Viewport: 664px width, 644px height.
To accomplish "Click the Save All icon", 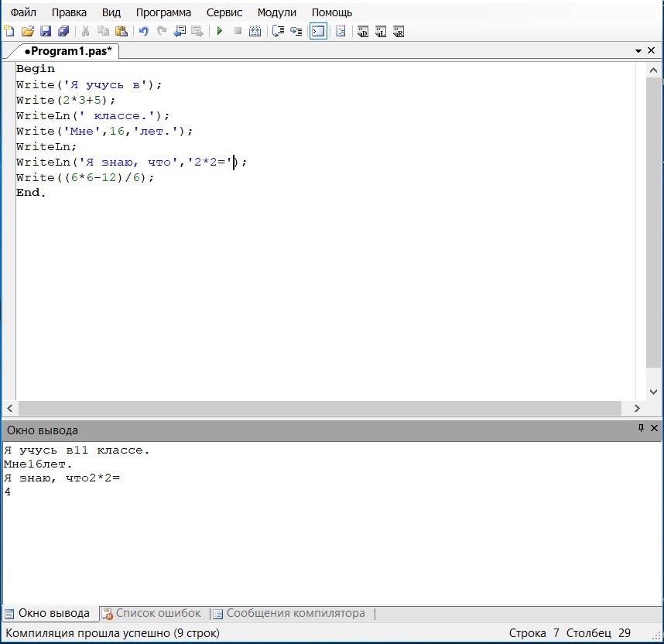I will tap(63, 32).
